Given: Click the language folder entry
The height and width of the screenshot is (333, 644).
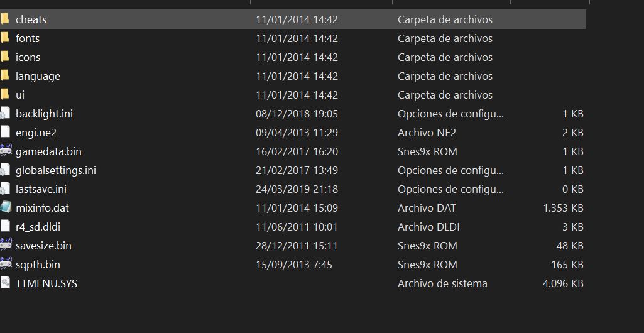Looking at the screenshot, I should pyautogui.click(x=293, y=76).
